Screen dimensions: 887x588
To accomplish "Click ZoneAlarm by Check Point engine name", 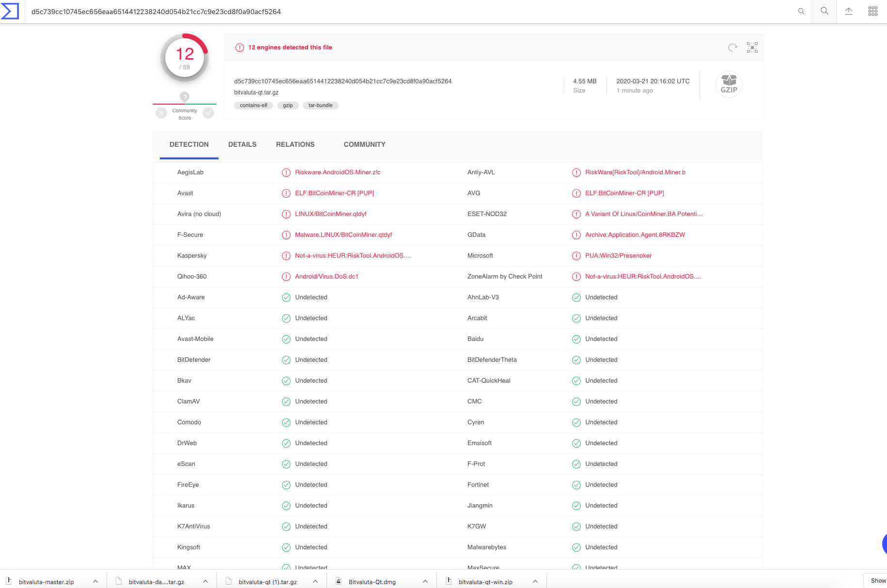I will click(x=505, y=277).
